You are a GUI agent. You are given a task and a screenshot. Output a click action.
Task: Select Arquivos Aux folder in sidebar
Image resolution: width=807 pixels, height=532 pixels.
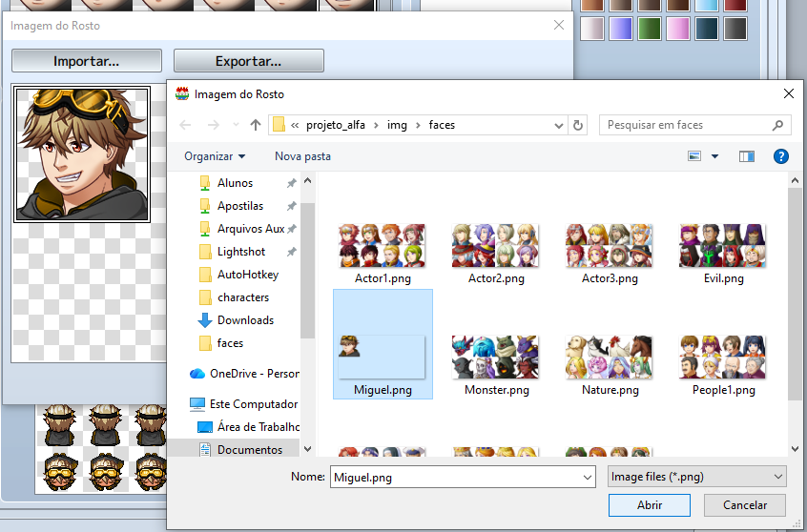click(x=250, y=229)
